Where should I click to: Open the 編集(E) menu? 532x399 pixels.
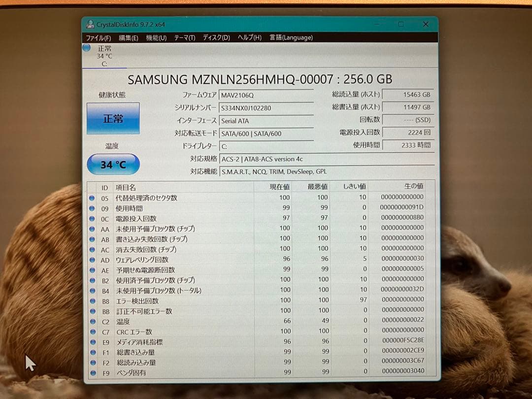[128, 37]
